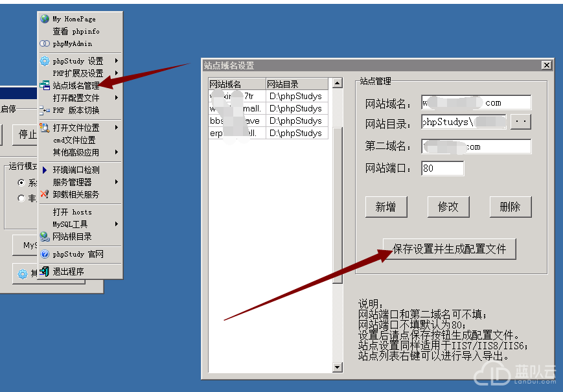
Task: Expand the 打开配置文件 submenu arrow
Action: pyautogui.click(x=117, y=98)
